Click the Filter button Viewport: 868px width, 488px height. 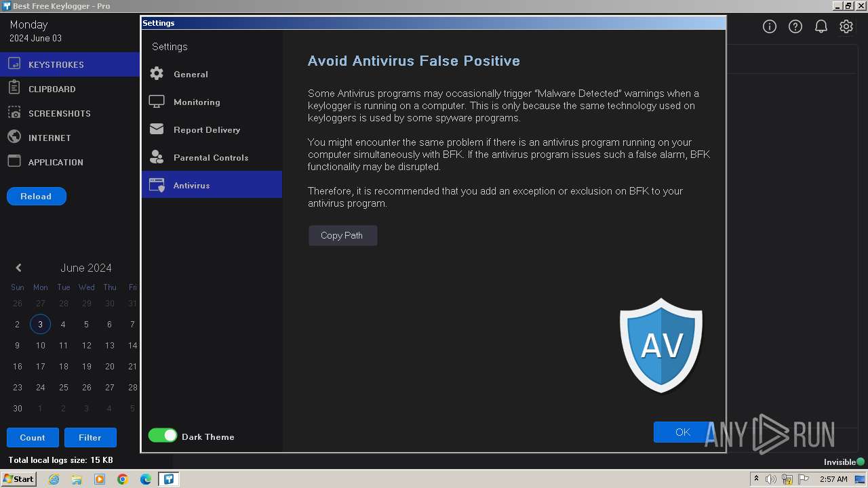click(90, 437)
